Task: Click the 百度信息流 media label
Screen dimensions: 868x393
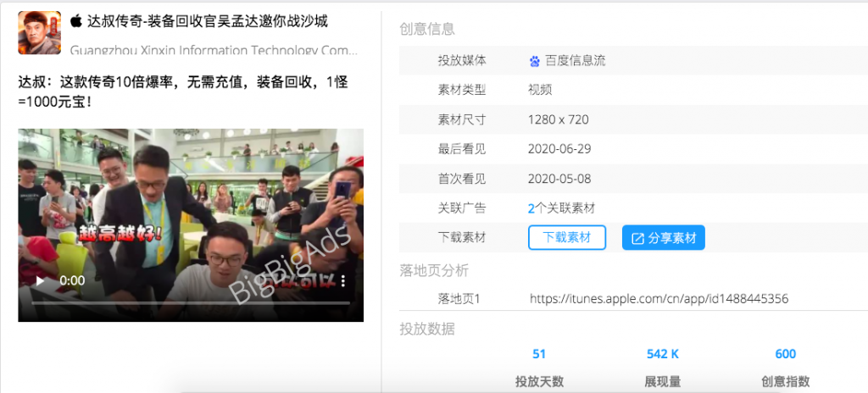Action: [576, 61]
